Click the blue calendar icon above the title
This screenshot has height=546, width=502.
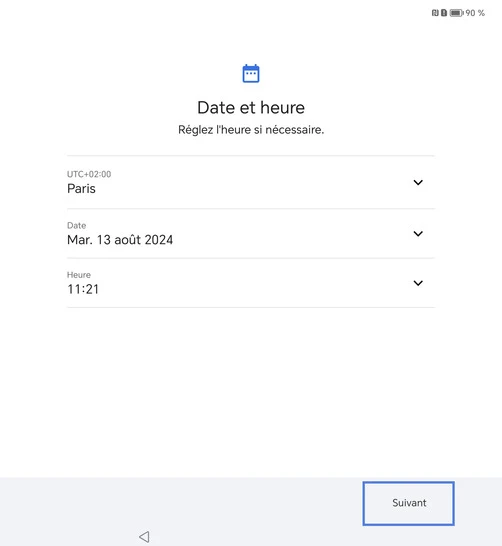(251, 73)
